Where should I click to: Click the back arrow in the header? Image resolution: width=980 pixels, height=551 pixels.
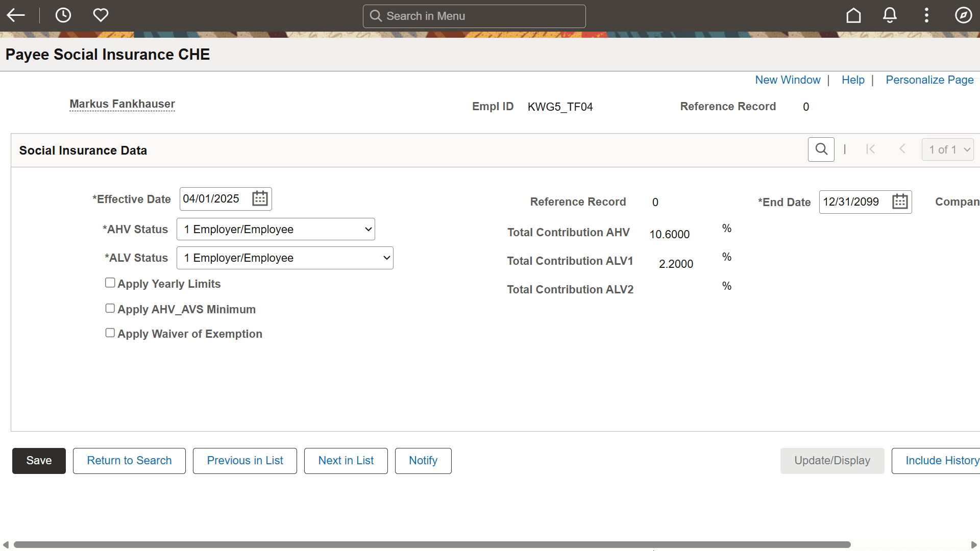(x=16, y=15)
